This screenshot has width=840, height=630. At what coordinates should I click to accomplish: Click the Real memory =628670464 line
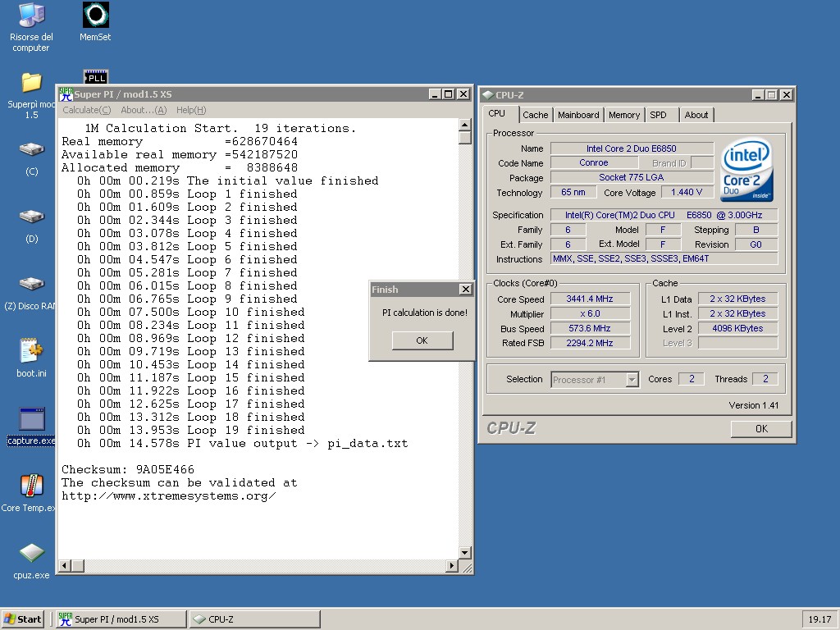180,141
